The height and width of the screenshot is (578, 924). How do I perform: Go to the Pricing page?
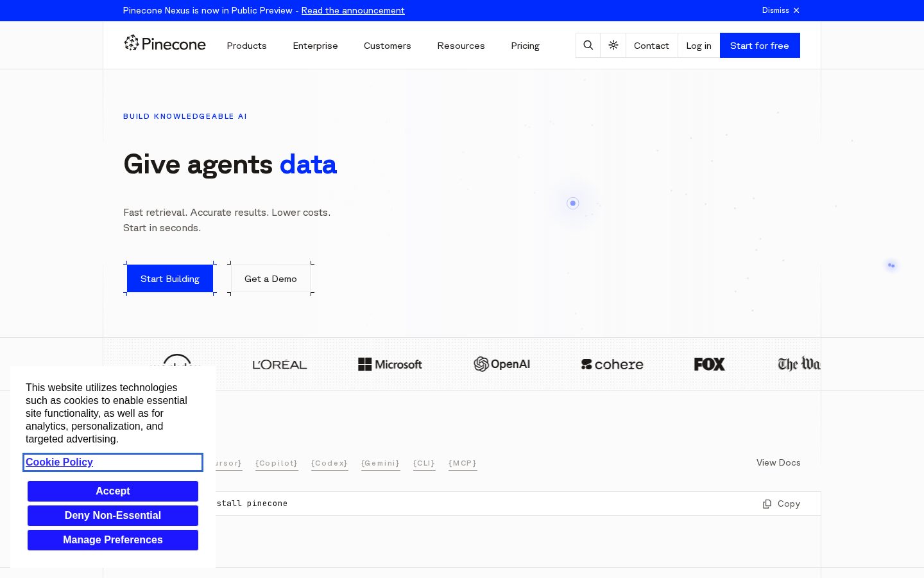(525, 46)
